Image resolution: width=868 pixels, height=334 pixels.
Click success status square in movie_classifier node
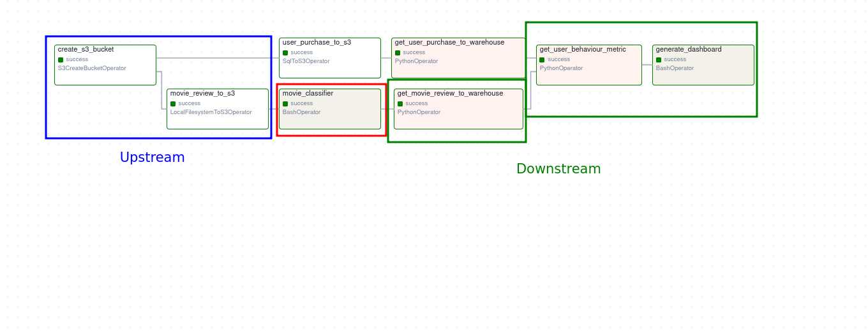point(285,104)
